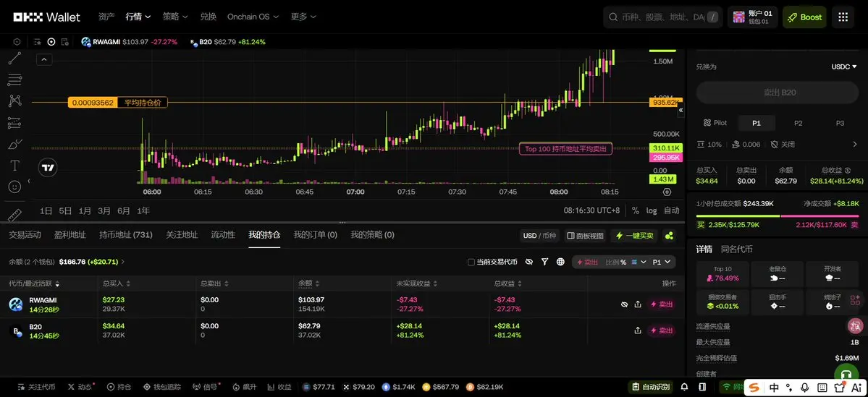Open the X 动态 feed in bottom bar
Viewport: 868px width, 397px height.
pos(80,387)
